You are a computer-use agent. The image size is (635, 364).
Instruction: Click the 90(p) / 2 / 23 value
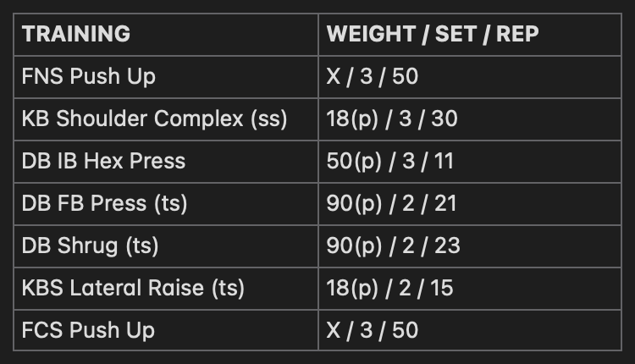393,246
